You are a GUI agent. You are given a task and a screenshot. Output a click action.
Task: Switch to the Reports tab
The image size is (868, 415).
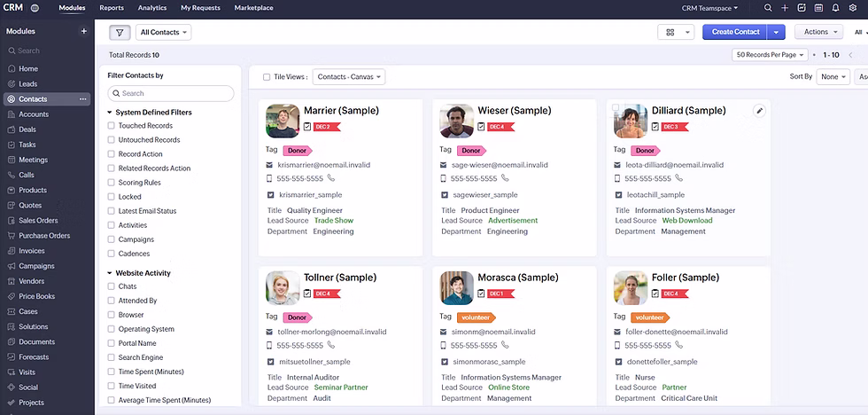point(112,8)
